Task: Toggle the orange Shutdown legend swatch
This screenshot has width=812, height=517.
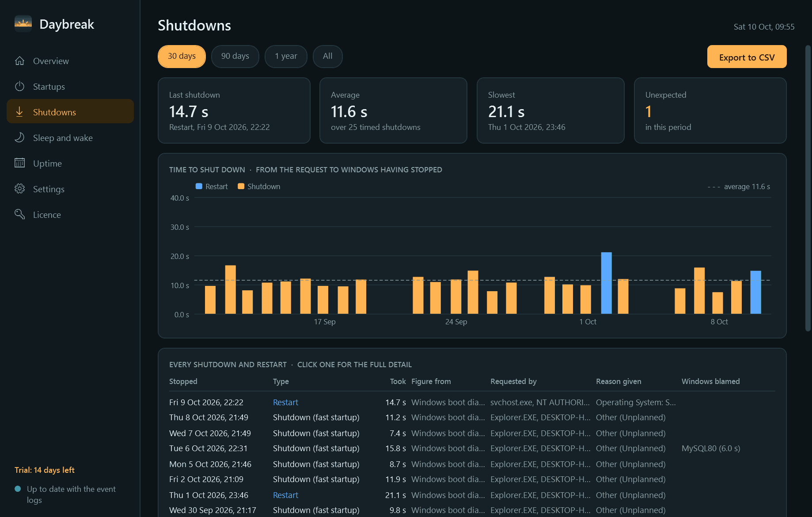Action: [241, 186]
